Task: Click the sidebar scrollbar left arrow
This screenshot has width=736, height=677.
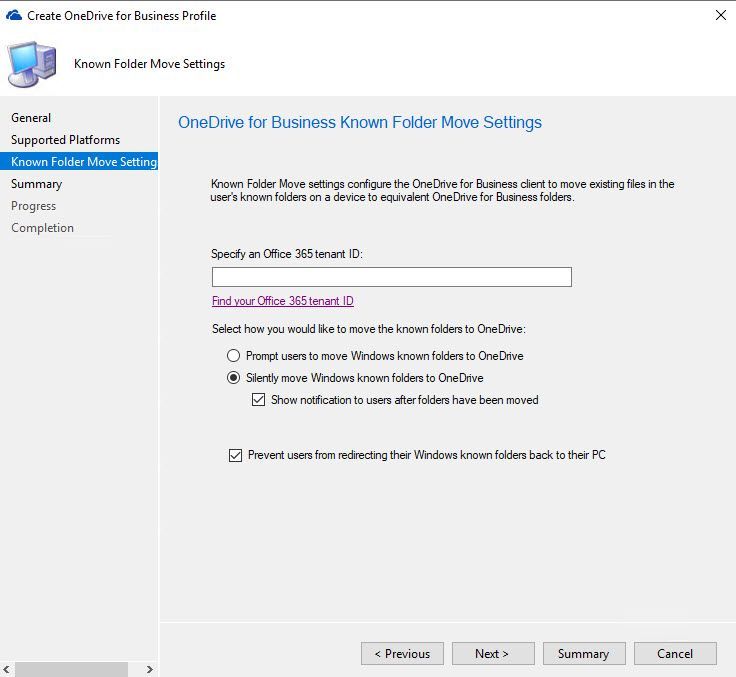Action: [x=8, y=669]
